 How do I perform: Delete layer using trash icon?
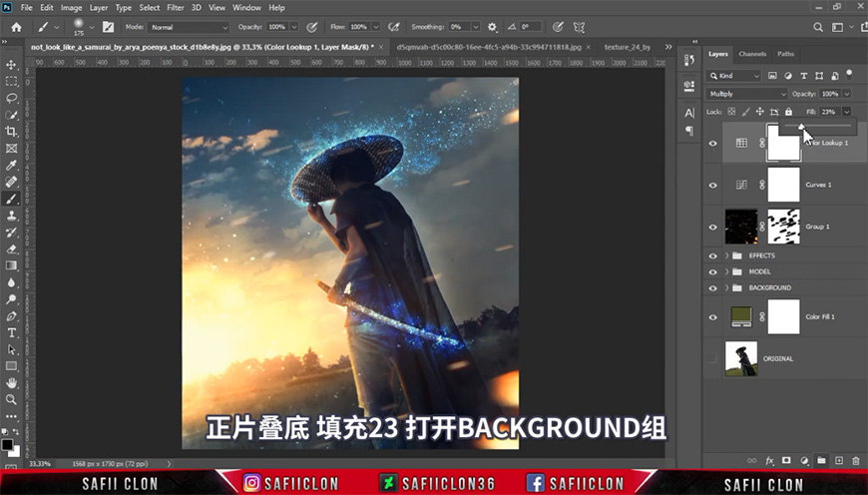tap(856, 461)
